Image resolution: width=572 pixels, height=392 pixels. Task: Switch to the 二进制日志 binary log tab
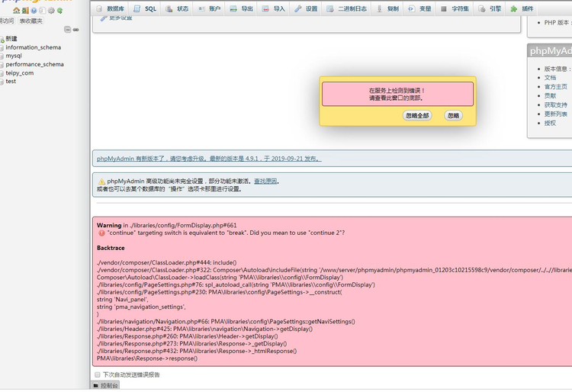click(x=346, y=8)
